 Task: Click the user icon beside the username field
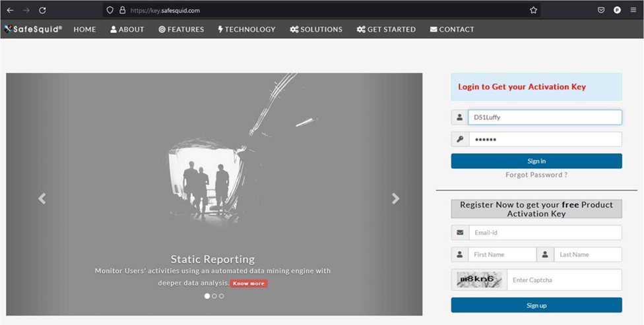pos(460,117)
